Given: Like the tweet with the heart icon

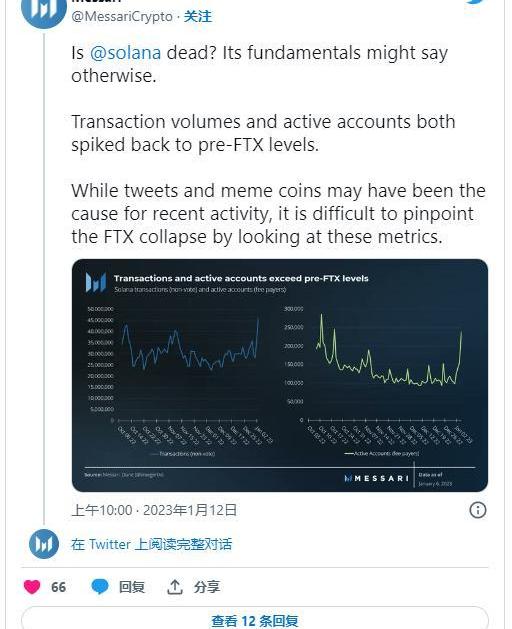Looking at the screenshot, I should tap(32, 587).
